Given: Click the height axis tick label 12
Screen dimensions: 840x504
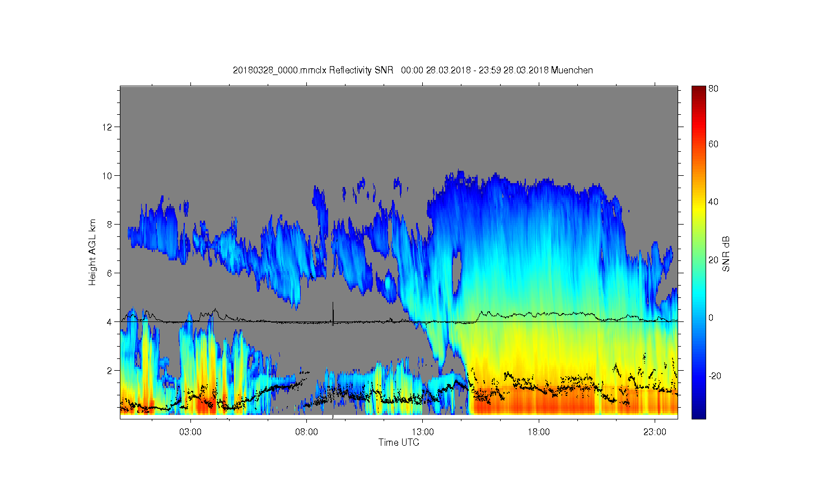Looking at the screenshot, I should point(108,127).
